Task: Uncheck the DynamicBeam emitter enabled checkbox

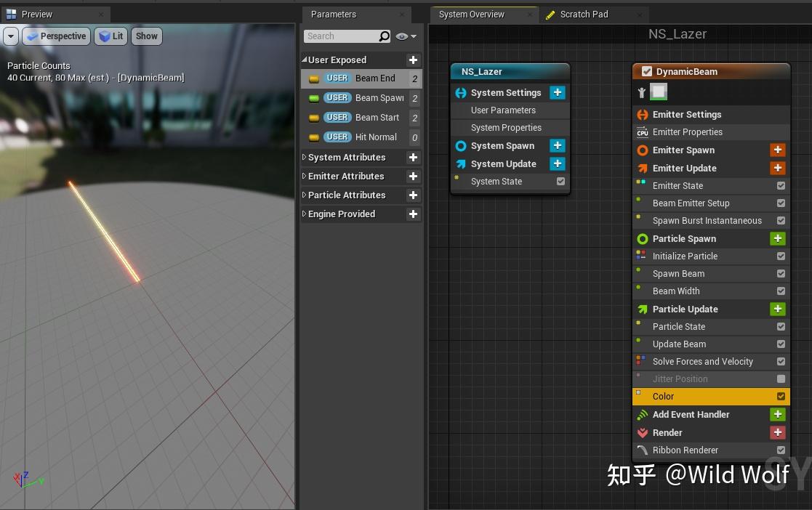Action: pos(646,71)
